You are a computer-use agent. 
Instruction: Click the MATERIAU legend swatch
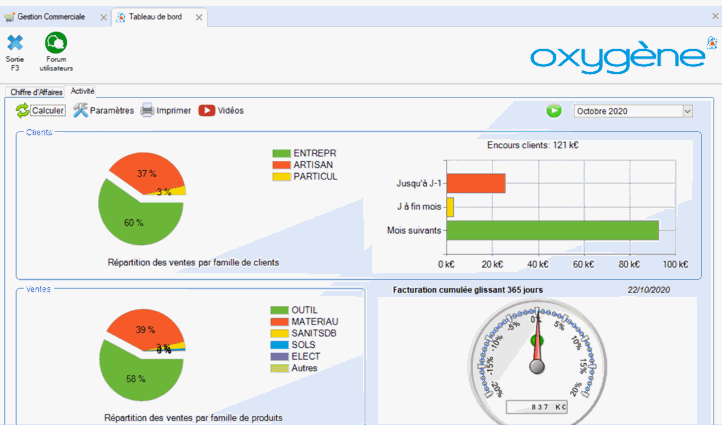[279, 322]
